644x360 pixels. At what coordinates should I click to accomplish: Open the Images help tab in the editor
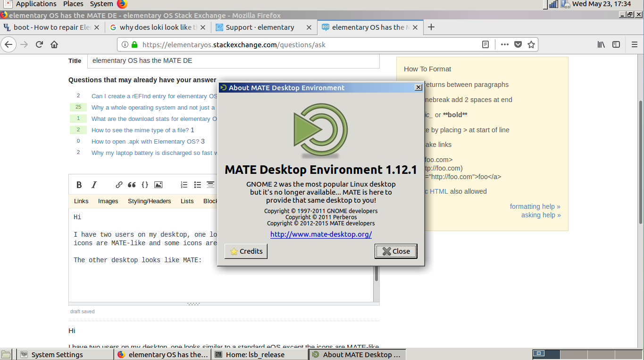tap(108, 201)
